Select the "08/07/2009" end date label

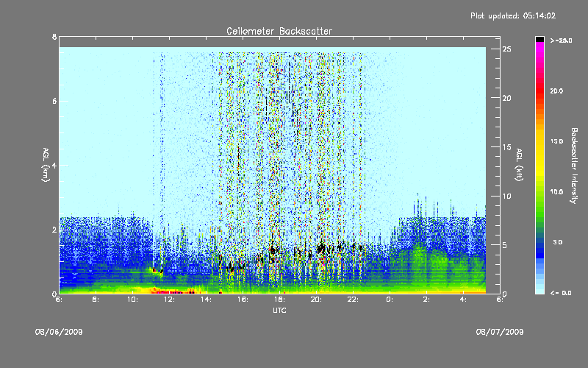pos(500,332)
